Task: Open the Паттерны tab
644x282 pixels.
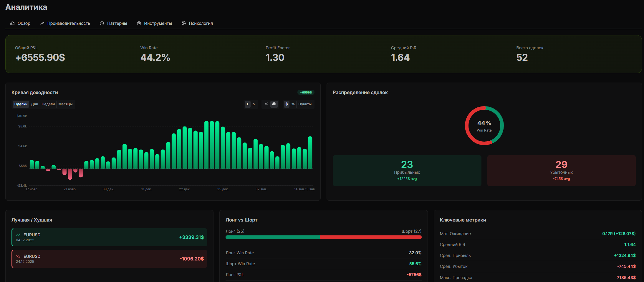Action: 113,23
